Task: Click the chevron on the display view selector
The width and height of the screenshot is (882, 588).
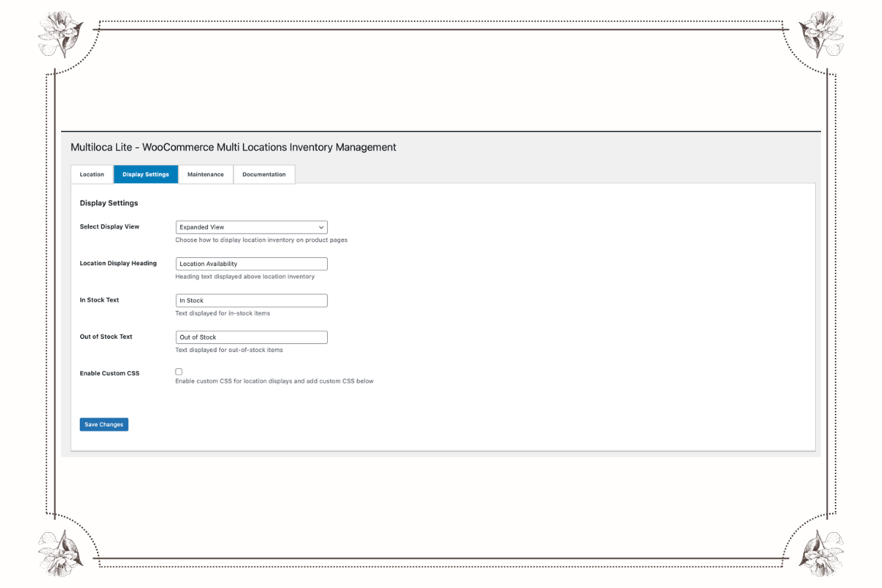Action: click(x=320, y=226)
